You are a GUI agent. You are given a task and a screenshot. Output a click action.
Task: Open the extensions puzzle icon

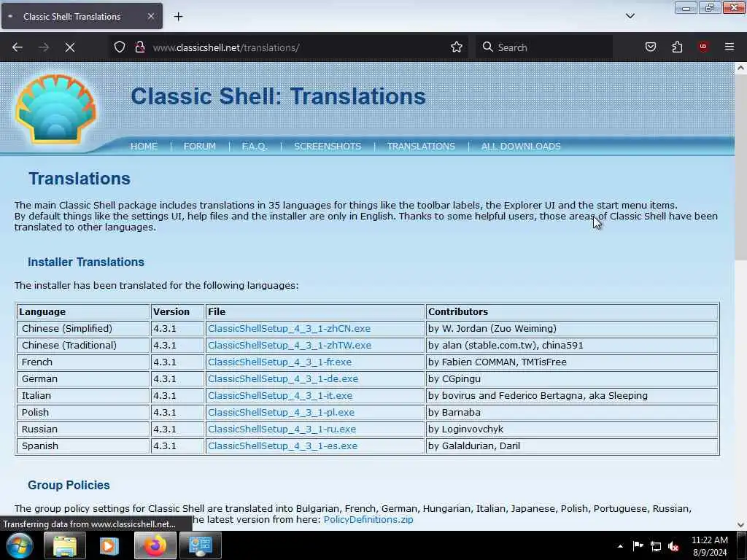(x=677, y=47)
